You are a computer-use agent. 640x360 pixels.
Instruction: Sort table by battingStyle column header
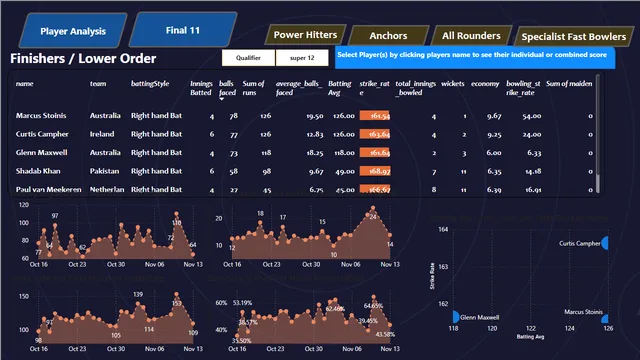tap(150, 84)
